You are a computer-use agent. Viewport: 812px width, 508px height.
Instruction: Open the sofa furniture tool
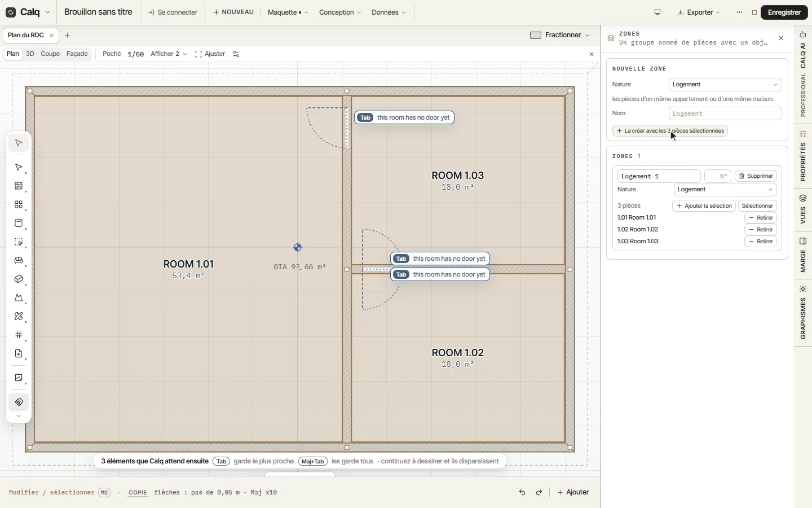(x=19, y=260)
